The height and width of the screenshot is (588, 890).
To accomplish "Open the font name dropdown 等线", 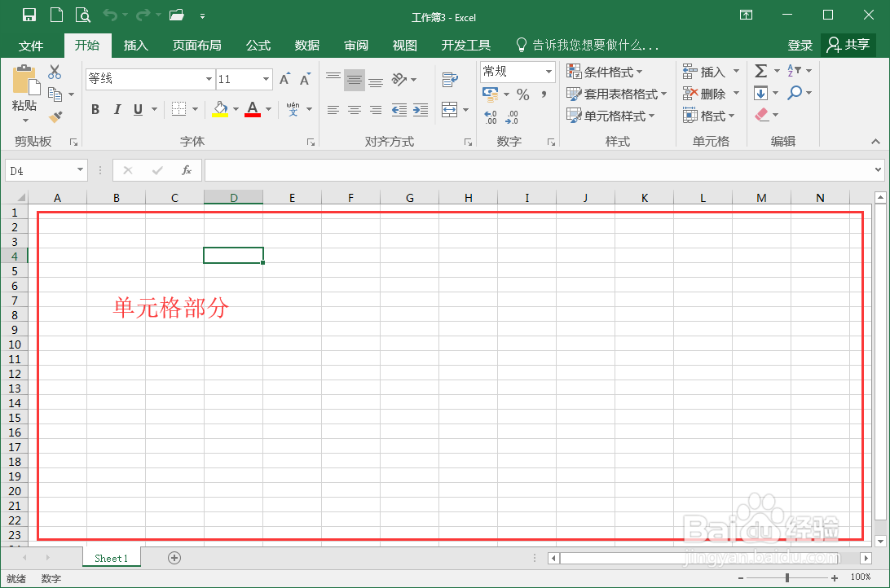I will [x=209, y=79].
